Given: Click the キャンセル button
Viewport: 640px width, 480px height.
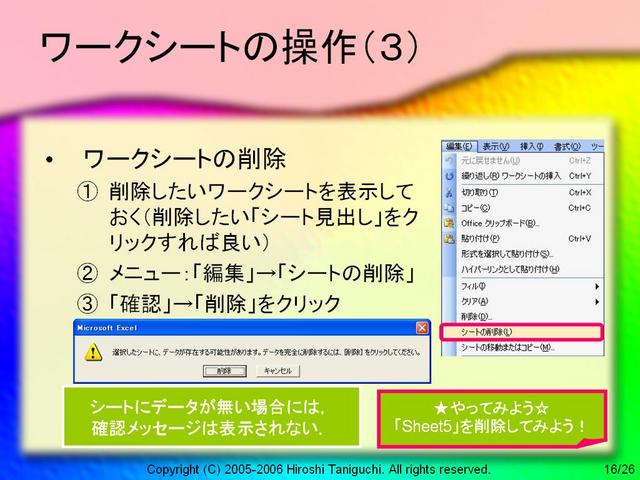Looking at the screenshot, I should tap(278, 371).
